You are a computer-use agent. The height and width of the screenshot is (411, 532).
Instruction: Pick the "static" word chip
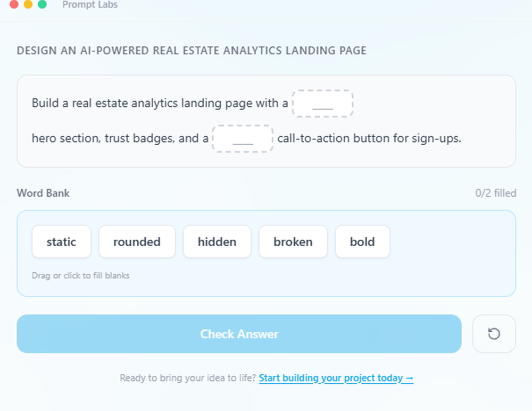coord(61,242)
